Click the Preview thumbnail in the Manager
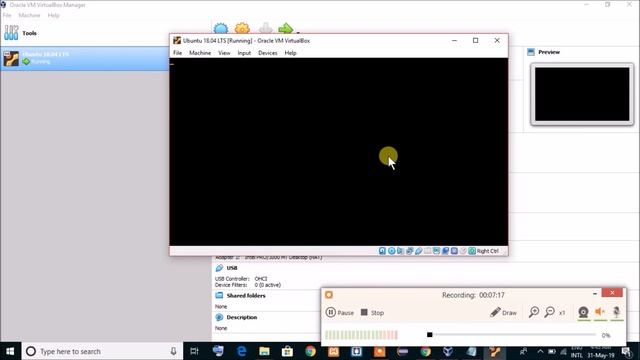The width and height of the screenshot is (640, 360). [582, 94]
